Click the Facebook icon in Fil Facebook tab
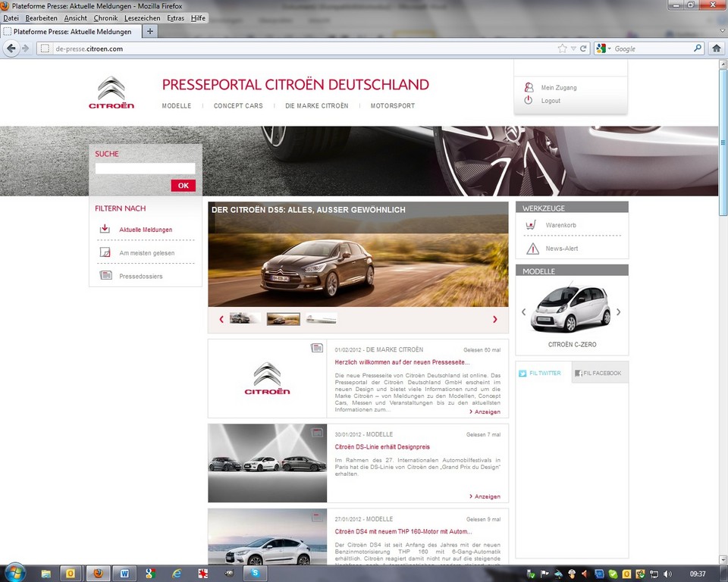728x582 pixels. click(579, 373)
